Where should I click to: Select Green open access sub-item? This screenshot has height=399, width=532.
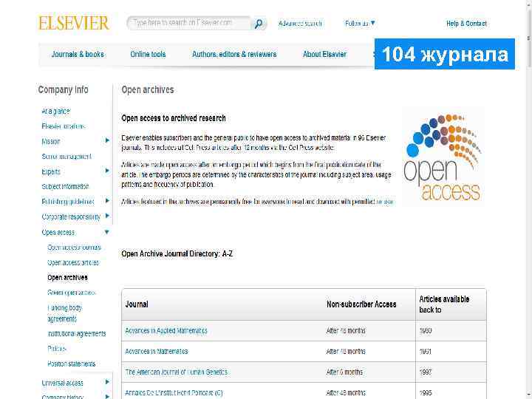(71, 293)
